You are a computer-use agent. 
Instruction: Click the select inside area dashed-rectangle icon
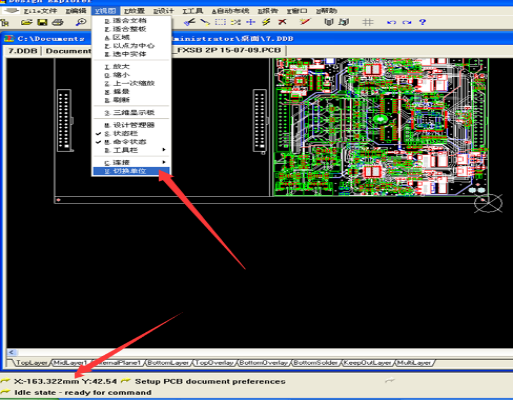click(220, 22)
